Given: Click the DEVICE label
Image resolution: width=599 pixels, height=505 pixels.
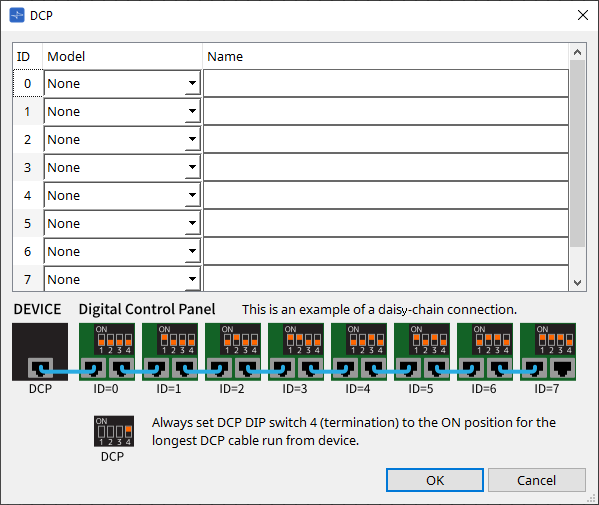Looking at the screenshot, I should pos(37,309).
